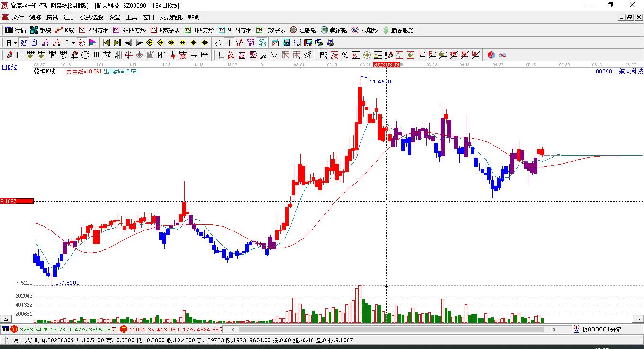Screen dimensions: 644x349
Task: Select the hand pan tool
Action: click(x=218, y=43)
